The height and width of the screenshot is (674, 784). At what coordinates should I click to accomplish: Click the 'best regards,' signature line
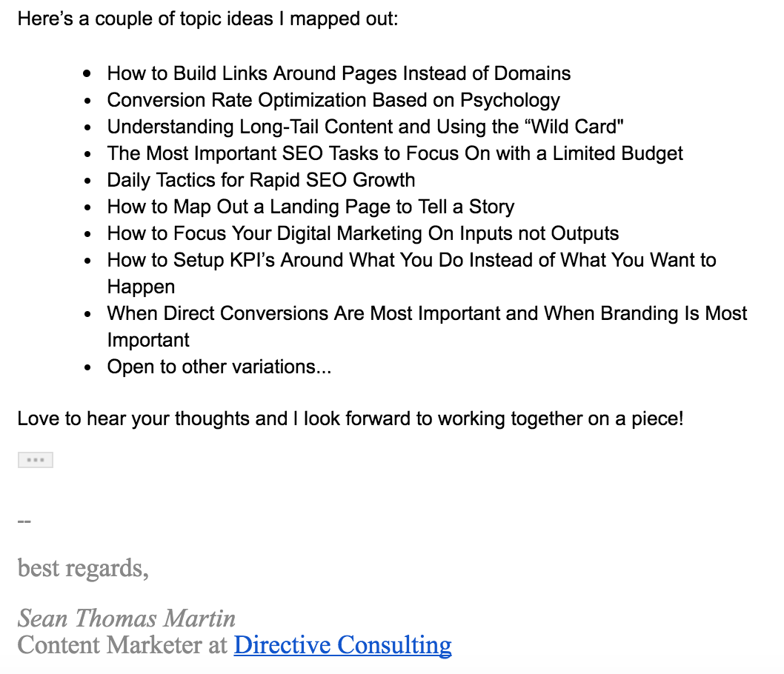(83, 568)
